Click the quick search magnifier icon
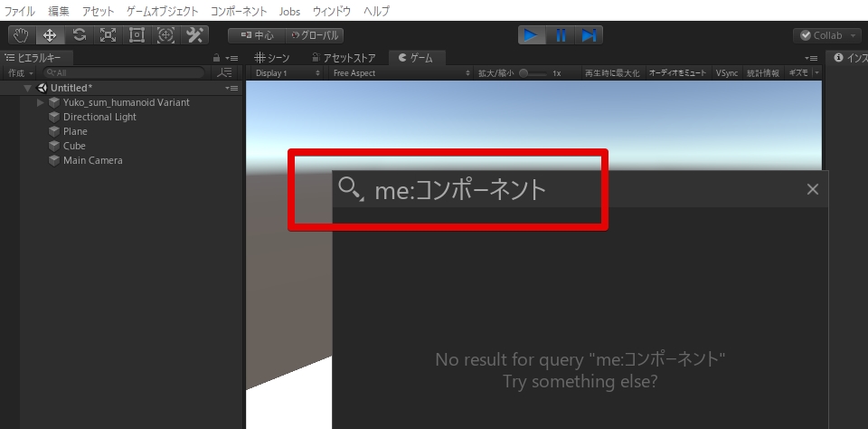Image resolution: width=868 pixels, height=429 pixels. point(351,189)
